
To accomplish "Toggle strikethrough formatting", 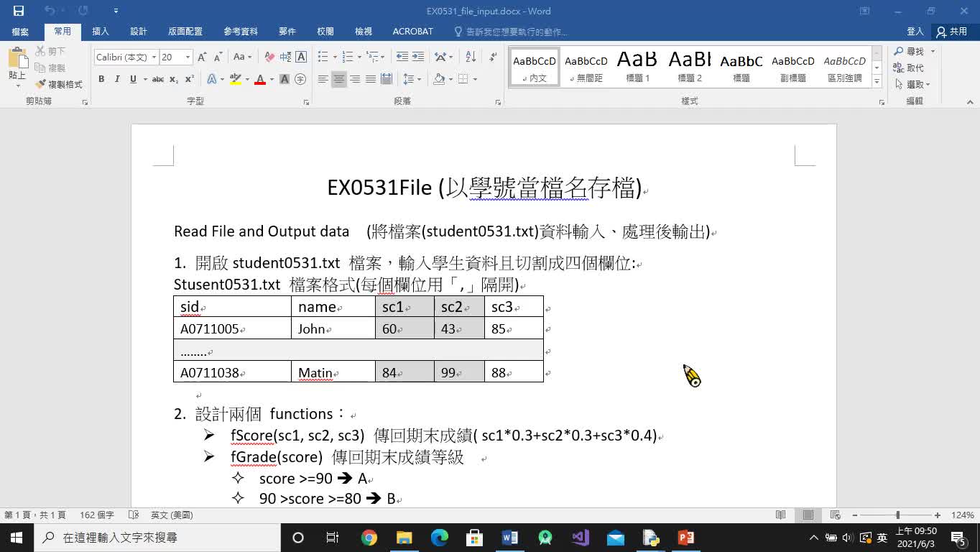I will tap(158, 79).
